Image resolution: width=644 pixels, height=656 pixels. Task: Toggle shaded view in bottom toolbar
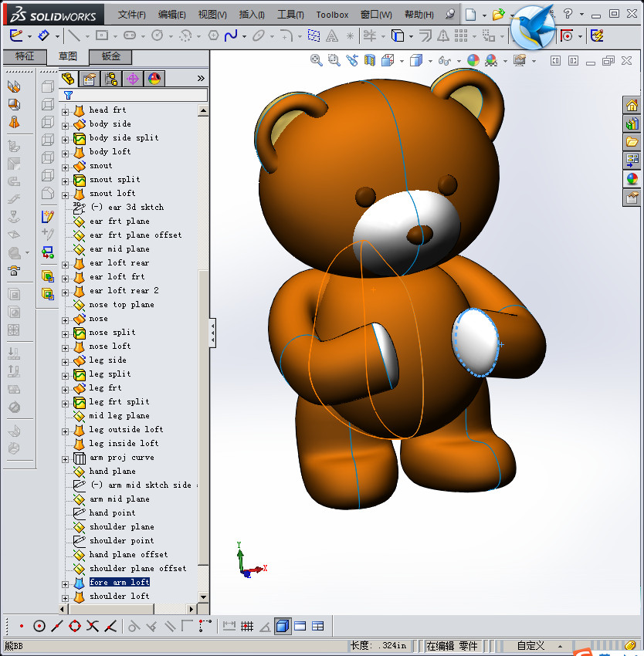(283, 627)
